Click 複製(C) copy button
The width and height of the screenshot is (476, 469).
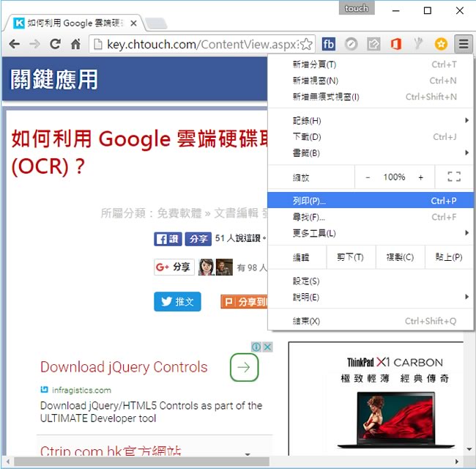tap(400, 257)
